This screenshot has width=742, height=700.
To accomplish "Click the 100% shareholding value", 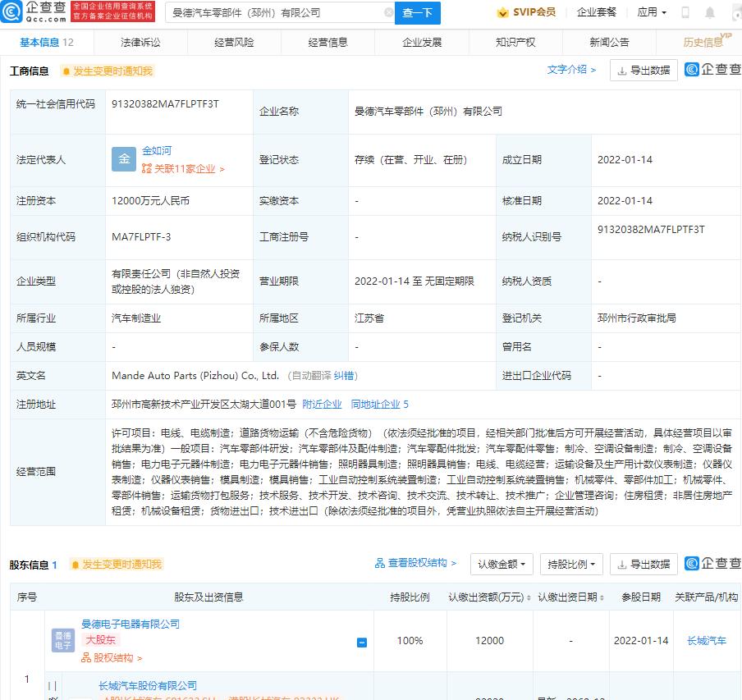I will coord(410,641).
